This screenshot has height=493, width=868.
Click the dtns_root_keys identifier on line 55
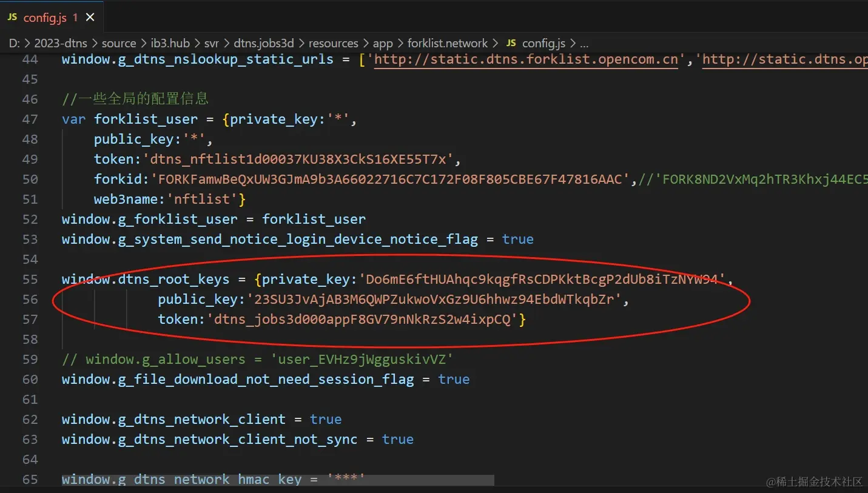(x=173, y=280)
